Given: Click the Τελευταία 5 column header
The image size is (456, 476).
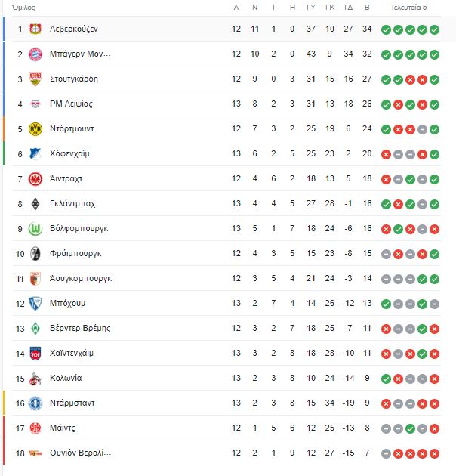Looking at the screenshot, I should [x=408, y=8].
